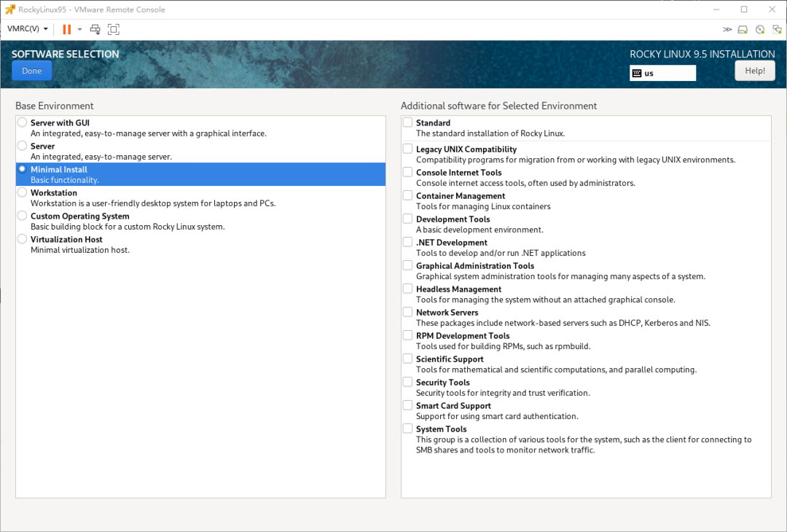Click the network adapter device icon
The width and height of the screenshot is (787, 532).
pos(777,30)
